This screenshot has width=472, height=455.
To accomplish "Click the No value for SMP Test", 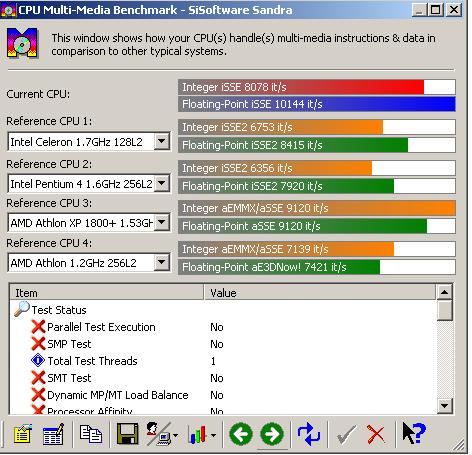I will pyautogui.click(x=217, y=344).
